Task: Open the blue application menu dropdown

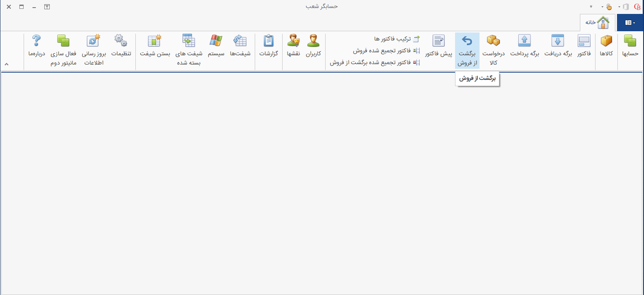Action: click(630, 22)
